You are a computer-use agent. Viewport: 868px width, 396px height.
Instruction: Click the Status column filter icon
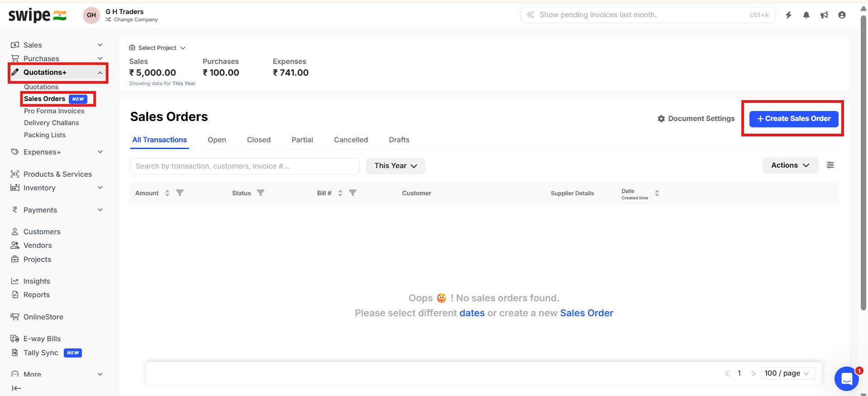(x=261, y=193)
